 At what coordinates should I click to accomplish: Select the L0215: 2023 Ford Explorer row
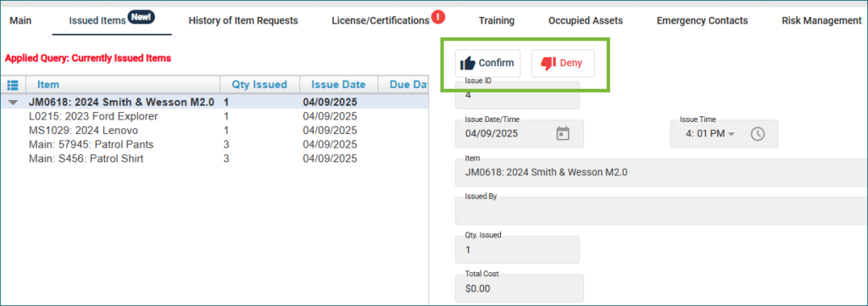[214, 117]
